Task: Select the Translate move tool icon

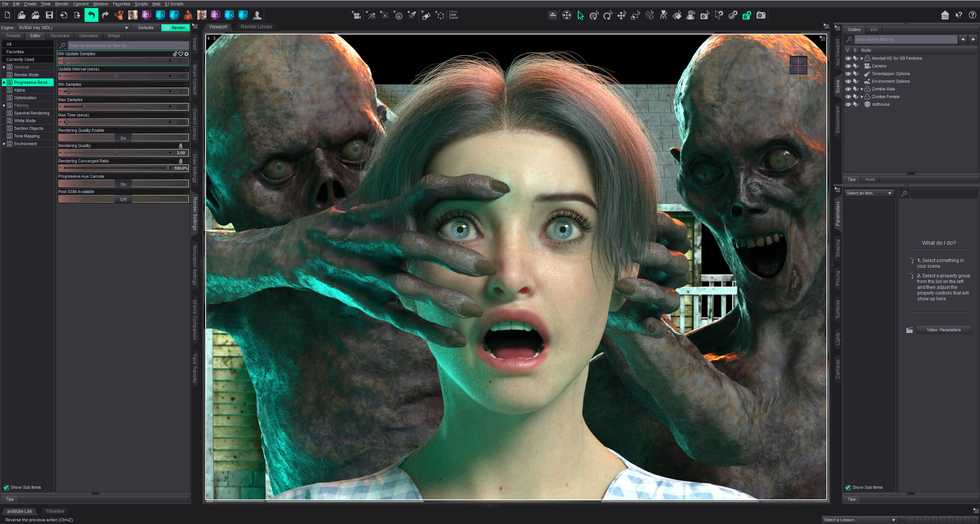Action: [x=622, y=15]
